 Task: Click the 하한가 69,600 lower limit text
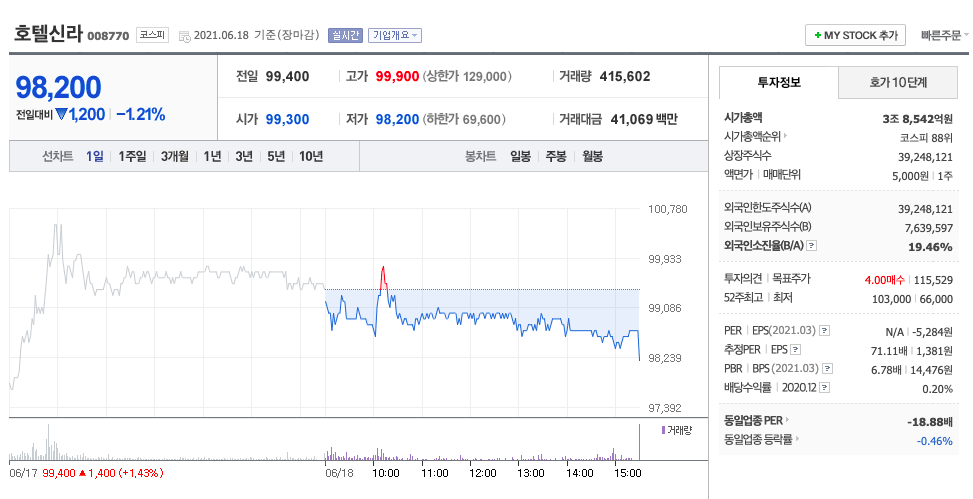[x=464, y=119]
